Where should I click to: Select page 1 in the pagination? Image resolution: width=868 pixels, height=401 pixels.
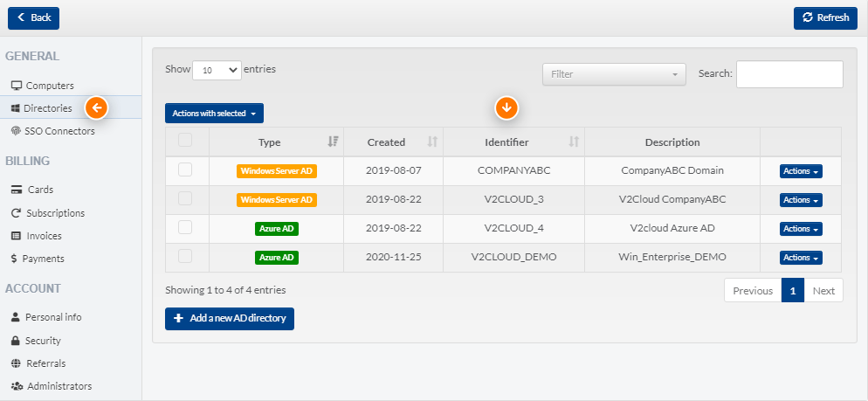click(x=793, y=290)
